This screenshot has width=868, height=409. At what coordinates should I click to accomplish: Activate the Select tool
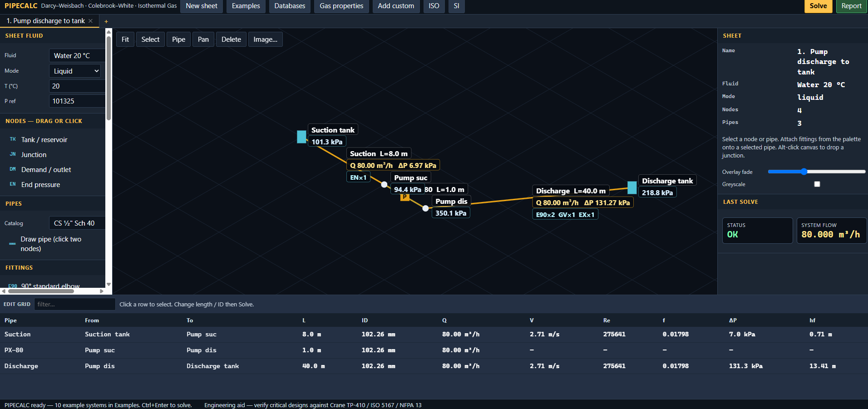pos(150,39)
